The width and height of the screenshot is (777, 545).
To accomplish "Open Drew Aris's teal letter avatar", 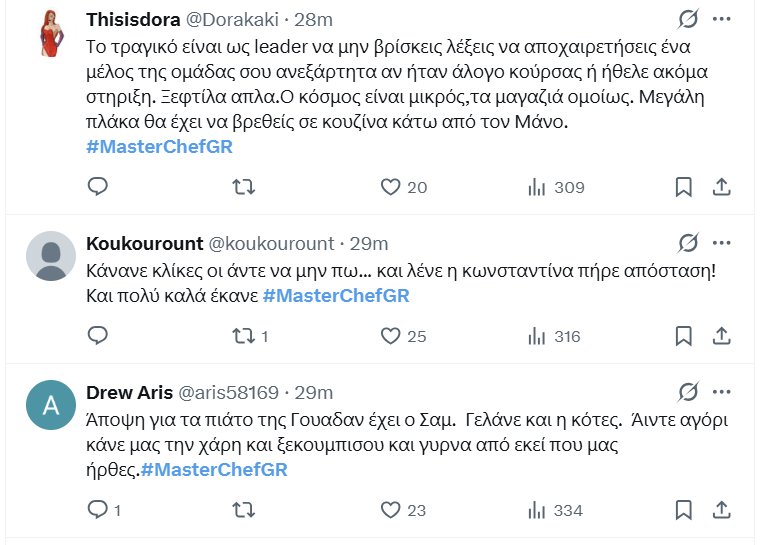I will click(50, 405).
